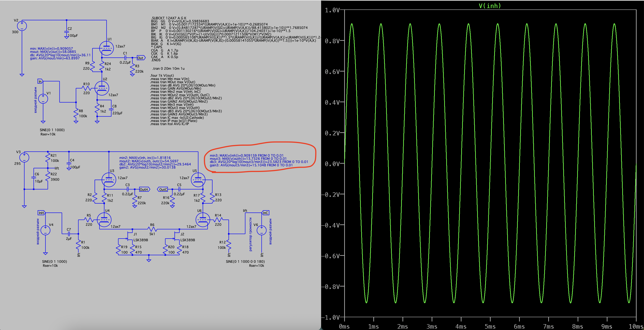644x330 pixels.
Task: Click the OutC output net label
Action: click(163, 189)
